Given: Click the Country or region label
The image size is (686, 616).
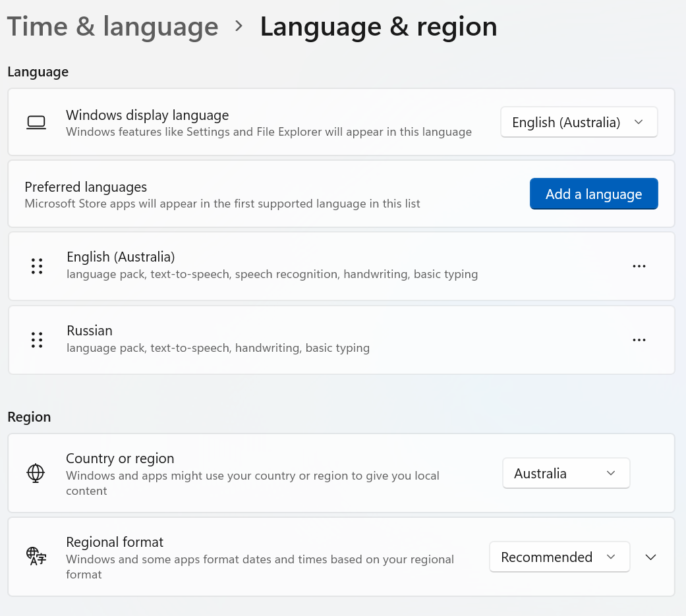Looking at the screenshot, I should (120, 458).
